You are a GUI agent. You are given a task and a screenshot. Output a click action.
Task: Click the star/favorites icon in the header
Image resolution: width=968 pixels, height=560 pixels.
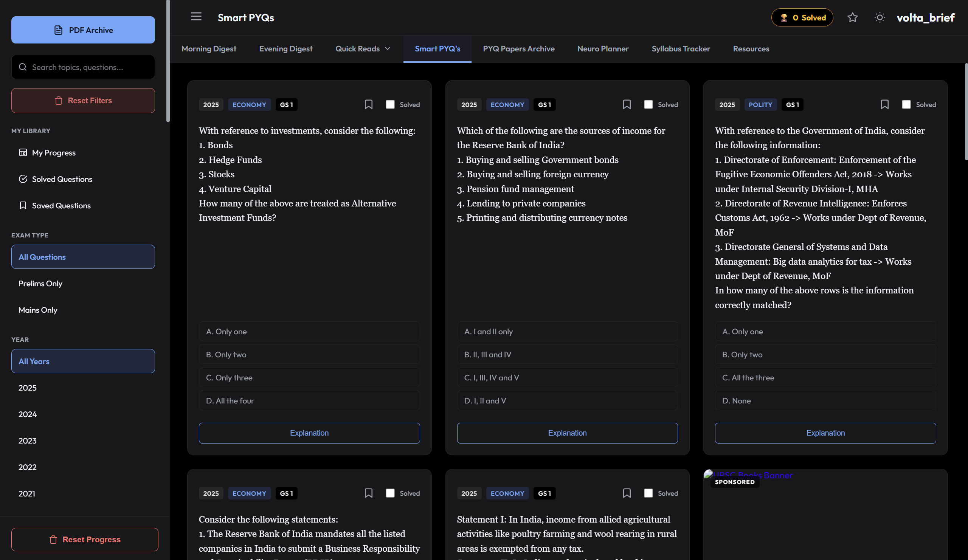point(852,18)
